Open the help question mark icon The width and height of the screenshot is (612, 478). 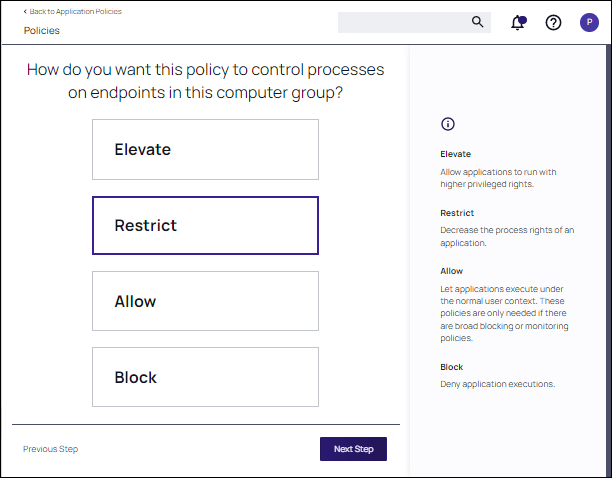coord(553,23)
